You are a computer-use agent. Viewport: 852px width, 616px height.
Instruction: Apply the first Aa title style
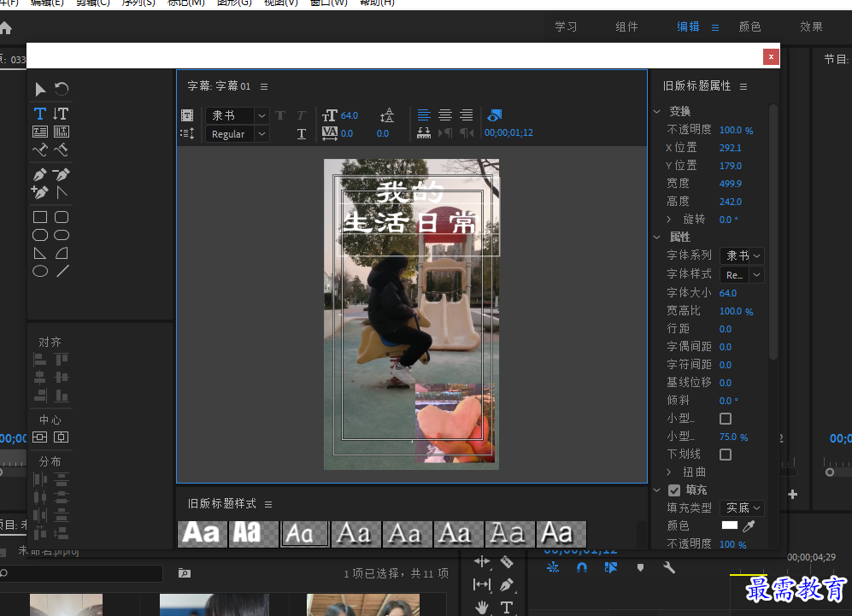pyautogui.click(x=203, y=534)
